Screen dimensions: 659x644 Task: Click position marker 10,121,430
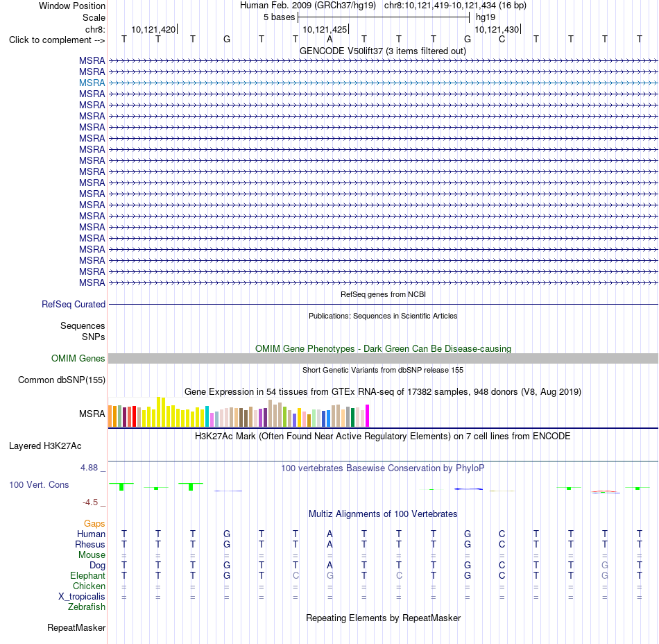coord(497,29)
